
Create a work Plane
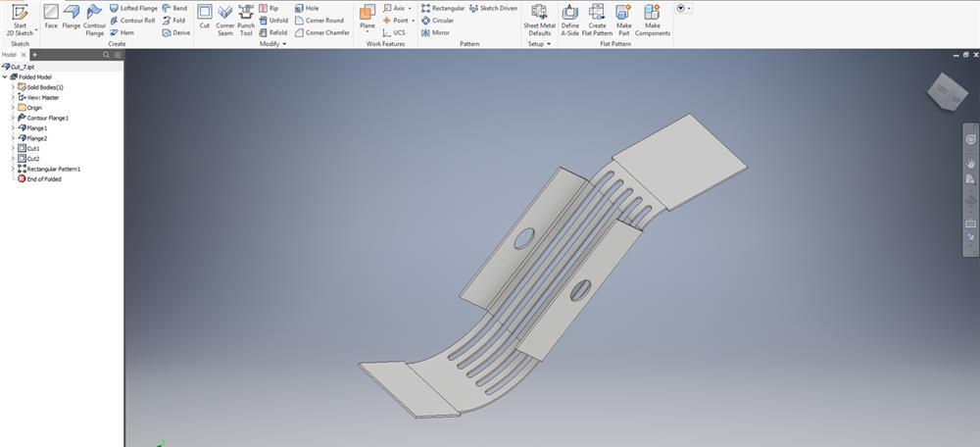click(367, 17)
